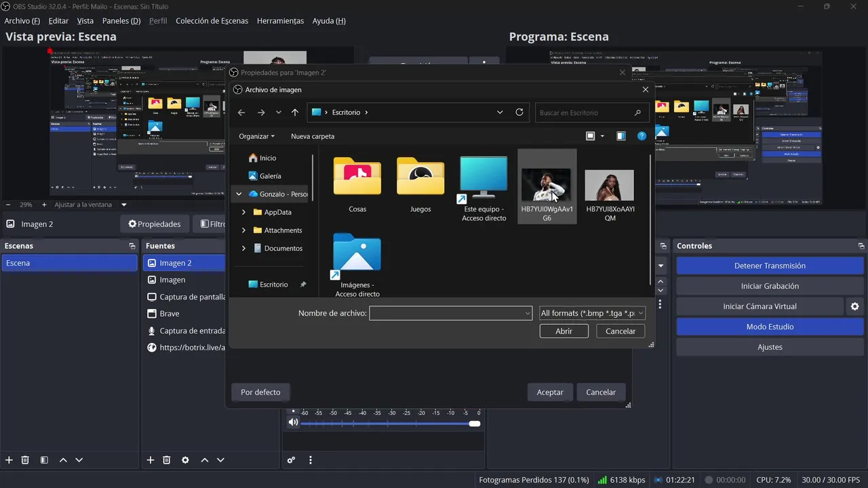Add a new scene with plus icon

(x=9, y=460)
